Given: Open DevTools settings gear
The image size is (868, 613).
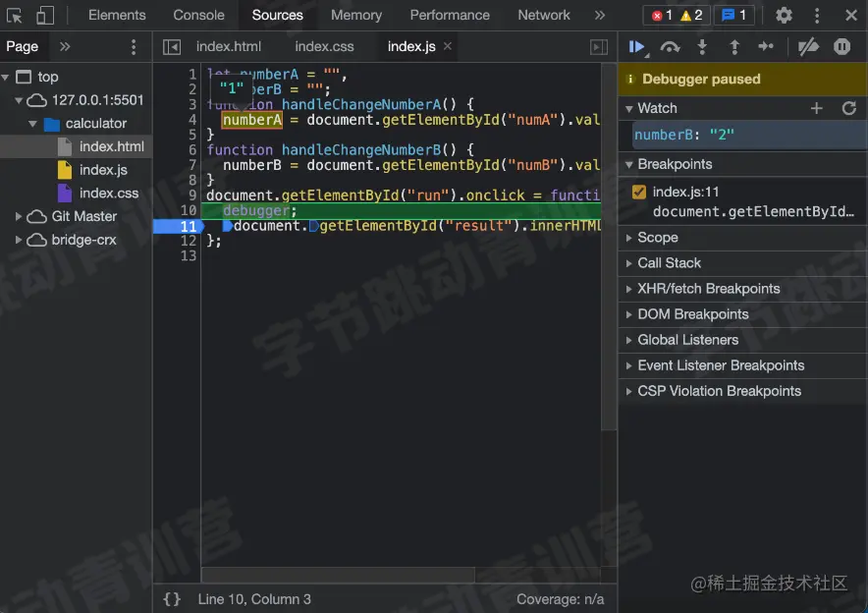Looking at the screenshot, I should point(784,16).
